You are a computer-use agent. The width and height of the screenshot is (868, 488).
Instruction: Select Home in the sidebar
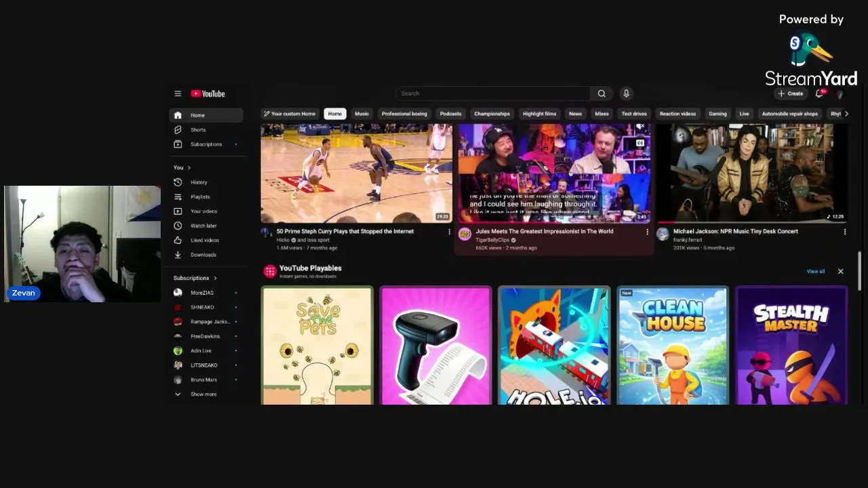click(206, 115)
